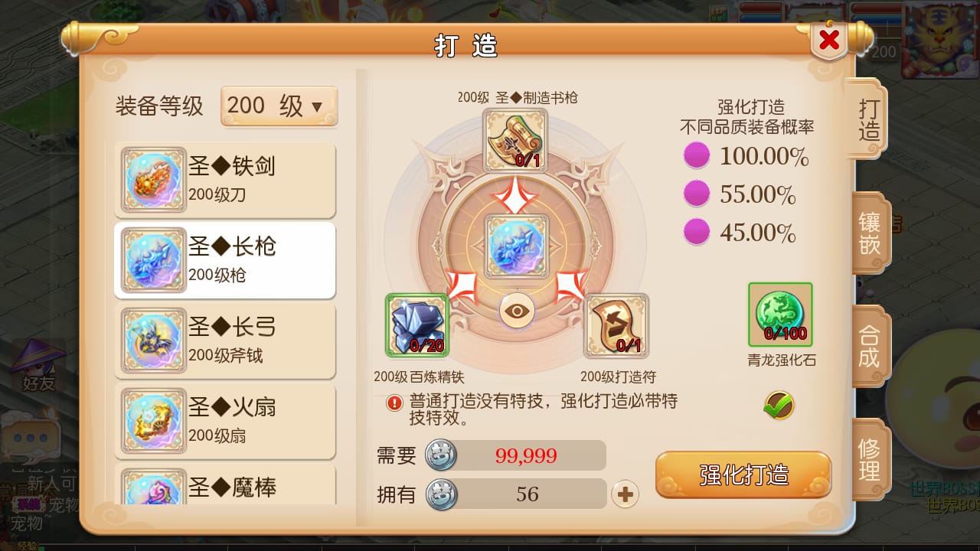Click the center spear equipment icon
This screenshot has height=551, width=980.
pos(517,246)
